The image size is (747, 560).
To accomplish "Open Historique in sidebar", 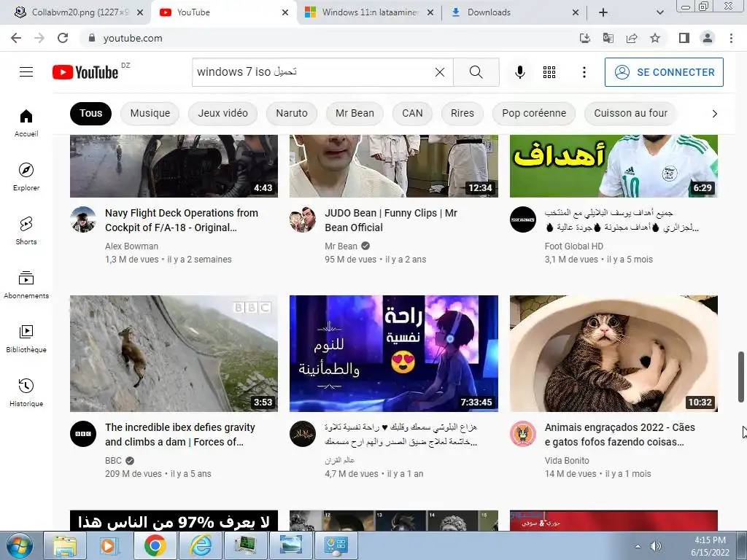I will 26,393.
